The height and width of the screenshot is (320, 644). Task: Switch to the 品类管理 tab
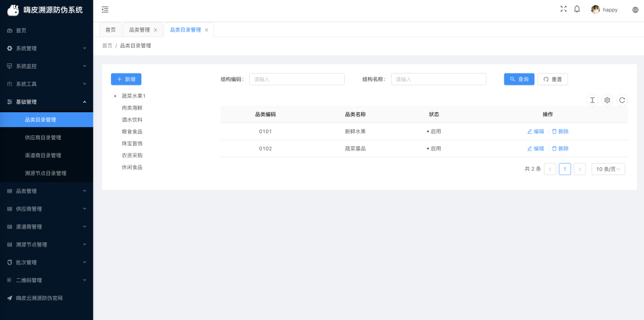[140, 30]
